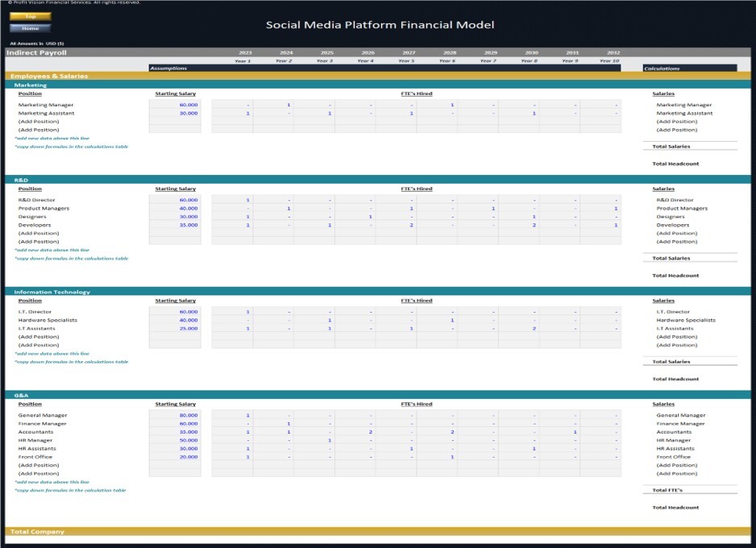Viewport: 756px width, 548px height.
Task: Click the Information Technology section header
Action: 378,292
